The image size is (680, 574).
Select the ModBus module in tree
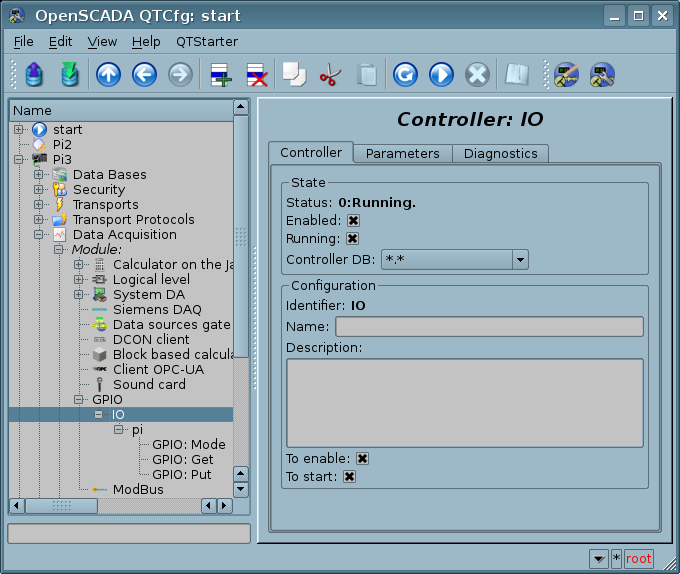pyautogui.click(x=138, y=489)
